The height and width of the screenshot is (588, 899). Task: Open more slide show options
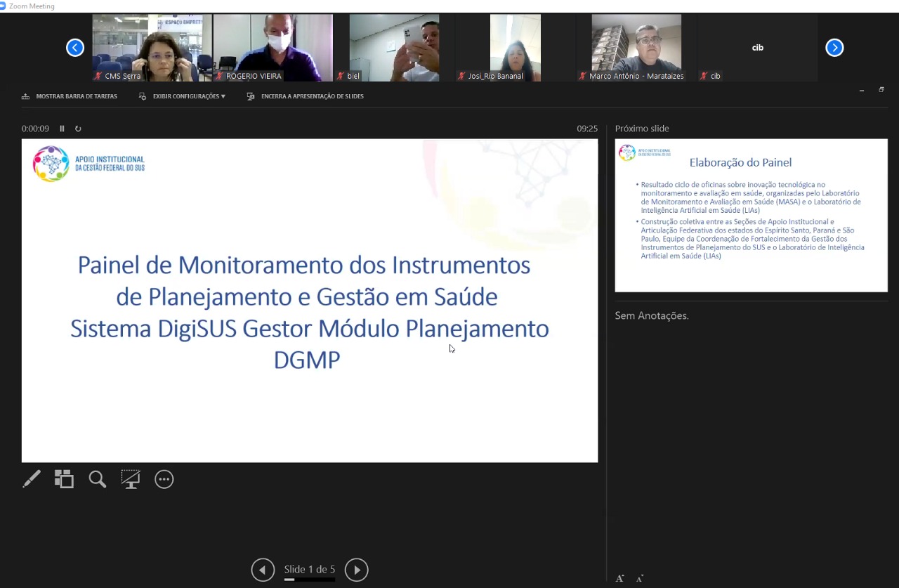pyautogui.click(x=164, y=479)
